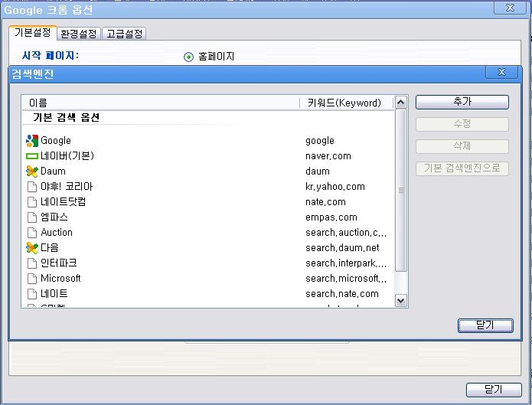The image size is (532, 405).
Task: Select the 네이트닷컴 entry
Action: 63,201
